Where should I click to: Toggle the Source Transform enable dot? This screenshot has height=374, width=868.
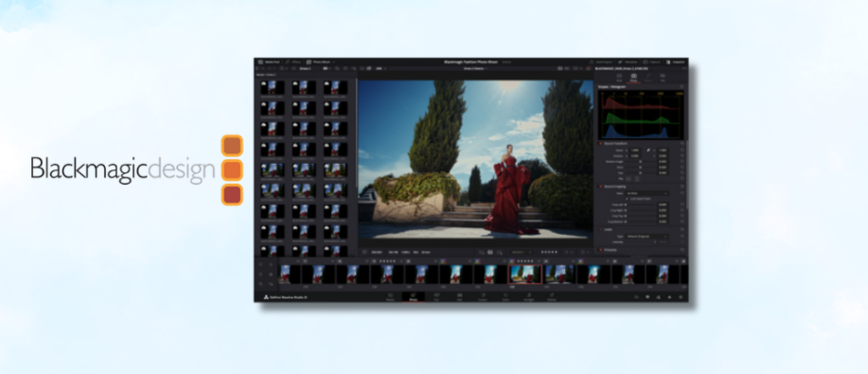[601, 144]
